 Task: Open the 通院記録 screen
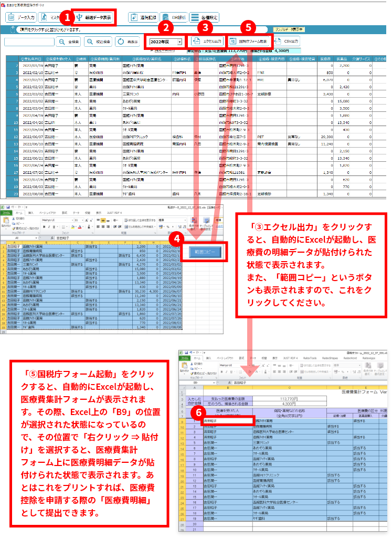[144, 17]
